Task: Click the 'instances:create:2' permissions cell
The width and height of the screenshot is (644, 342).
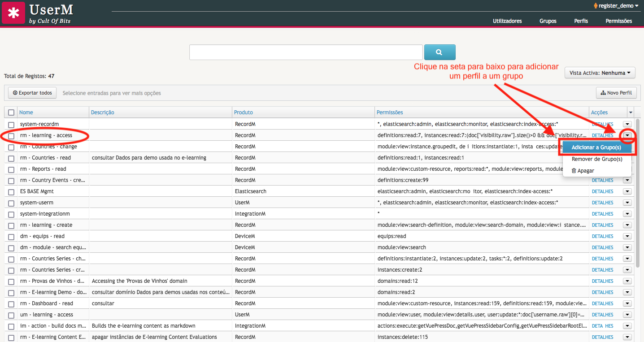Action: click(x=400, y=270)
